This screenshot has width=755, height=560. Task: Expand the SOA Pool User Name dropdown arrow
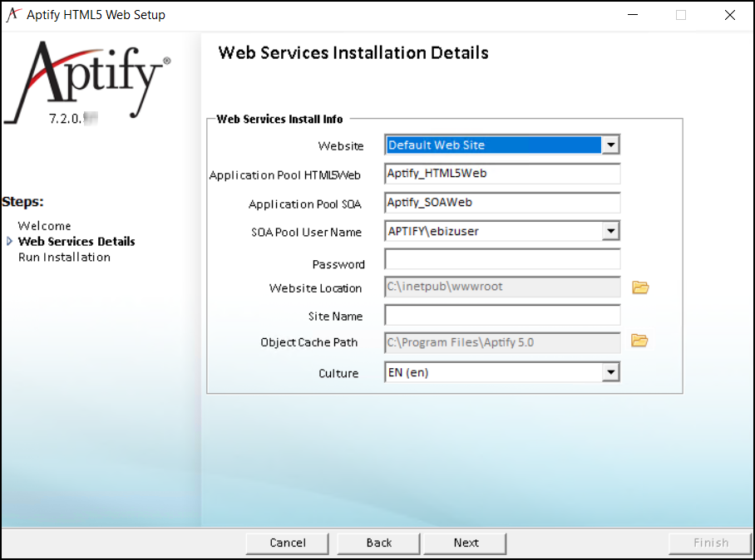610,231
